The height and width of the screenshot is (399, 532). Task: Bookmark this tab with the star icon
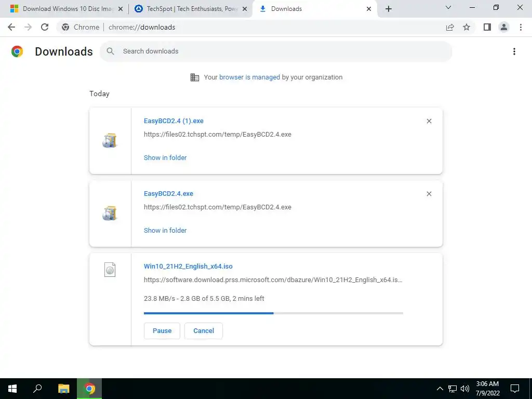pos(467,27)
